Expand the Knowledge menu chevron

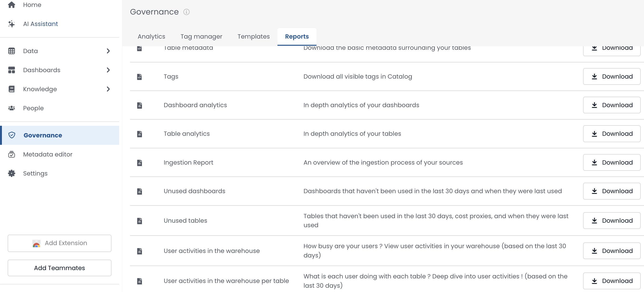(108, 89)
